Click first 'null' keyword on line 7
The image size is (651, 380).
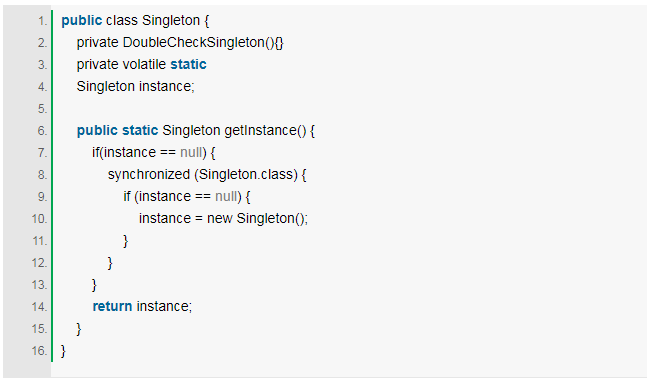click(x=191, y=152)
